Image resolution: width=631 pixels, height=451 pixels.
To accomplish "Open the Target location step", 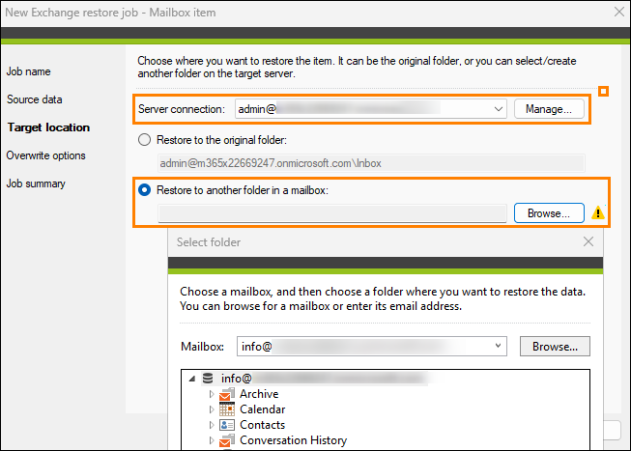I will click(x=49, y=128).
